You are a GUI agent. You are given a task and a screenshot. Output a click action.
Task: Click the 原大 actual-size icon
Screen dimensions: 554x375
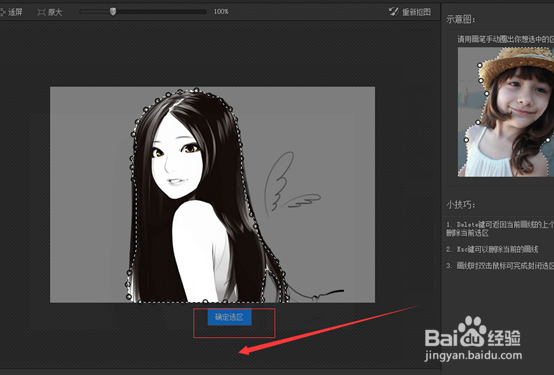[x=41, y=12]
